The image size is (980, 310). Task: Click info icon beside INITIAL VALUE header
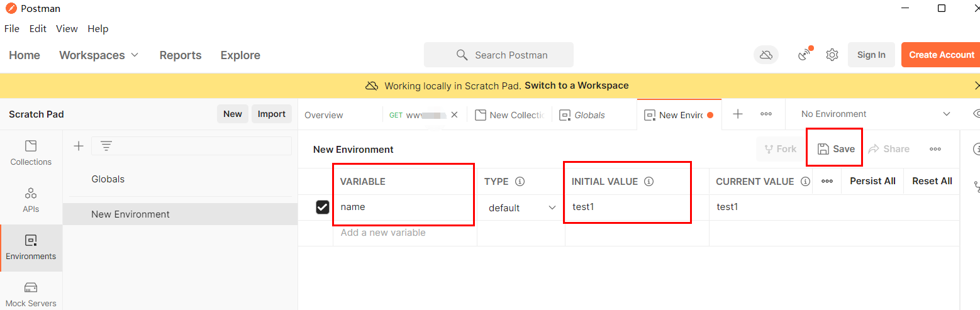[x=649, y=181]
